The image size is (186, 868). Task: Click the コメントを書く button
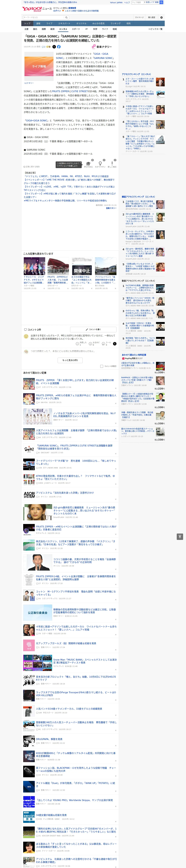coord(93,329)
